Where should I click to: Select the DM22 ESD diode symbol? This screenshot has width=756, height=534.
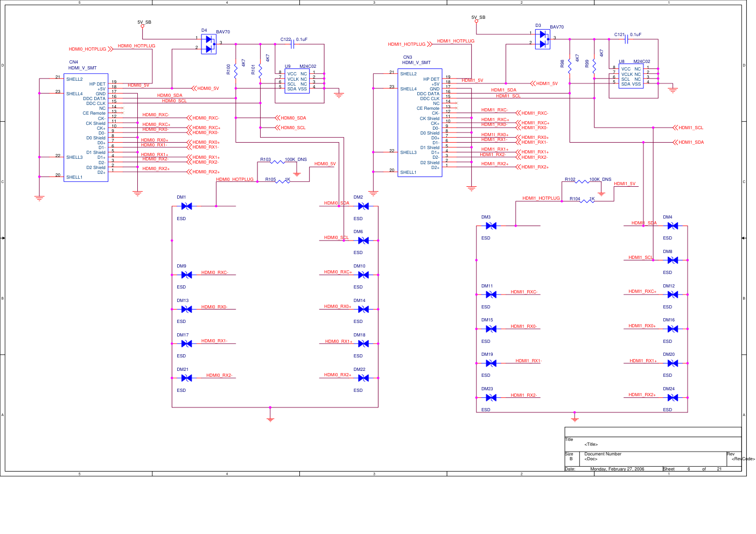pos(363,378)
